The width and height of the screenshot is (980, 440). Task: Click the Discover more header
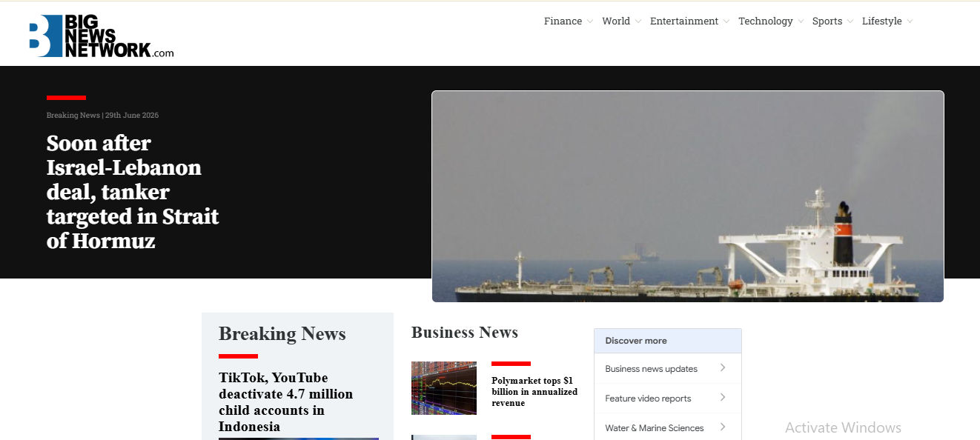[668, 341]
